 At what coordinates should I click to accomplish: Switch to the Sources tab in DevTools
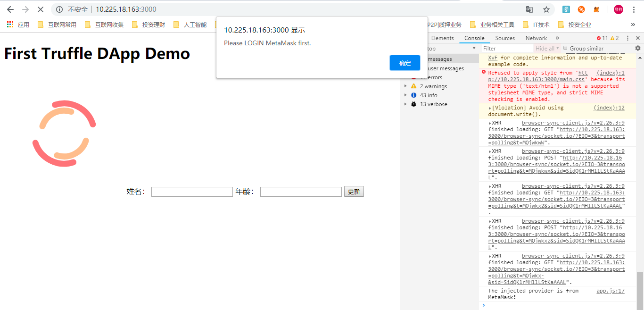click(x=505, y=38)
